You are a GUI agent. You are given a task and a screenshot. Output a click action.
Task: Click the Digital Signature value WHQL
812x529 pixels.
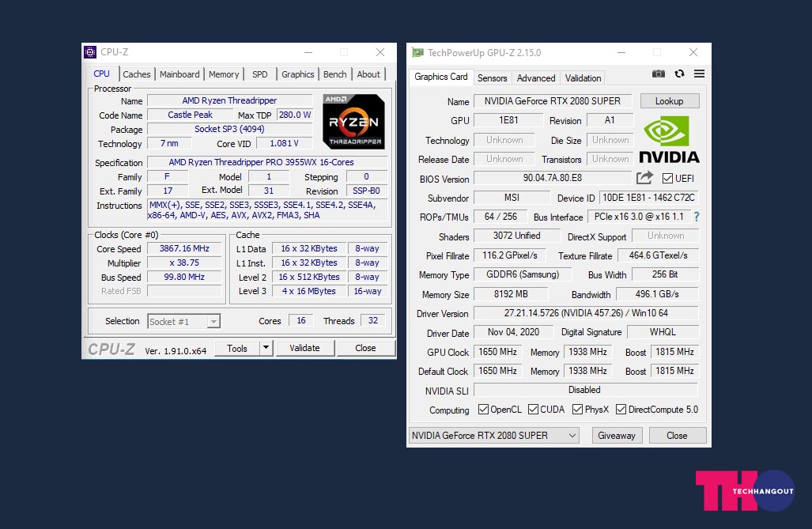[663, 331]
